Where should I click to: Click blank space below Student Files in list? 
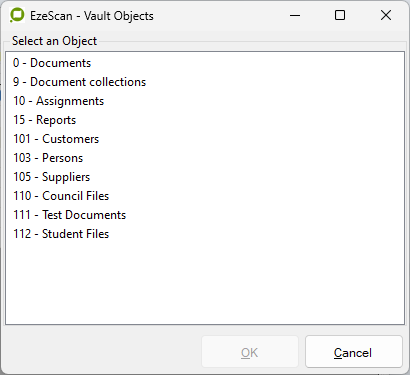[x=205, y=282]
